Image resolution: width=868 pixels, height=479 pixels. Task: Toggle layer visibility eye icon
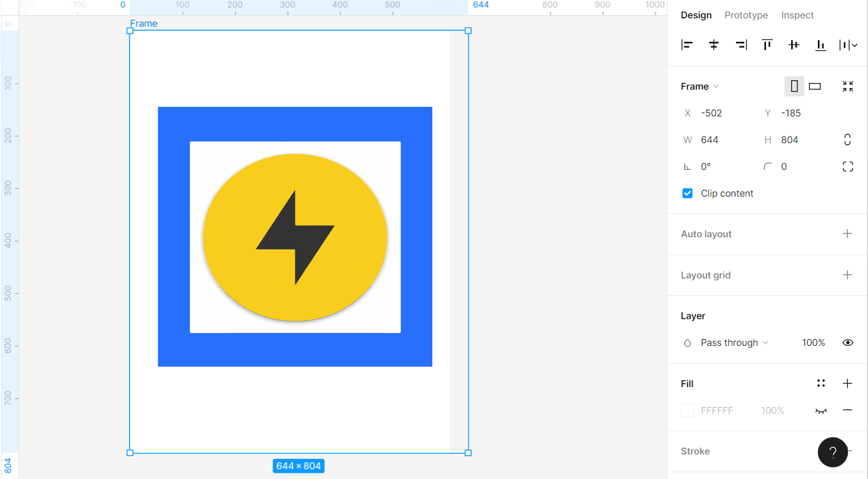click(847, 343)
